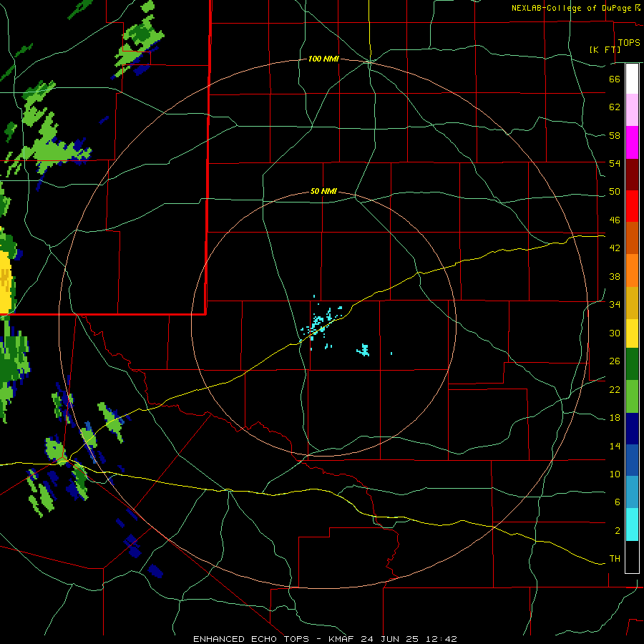Click the 18 legend value
The width and height of the screenshot is (644, 644).
(x=615, y=418)
